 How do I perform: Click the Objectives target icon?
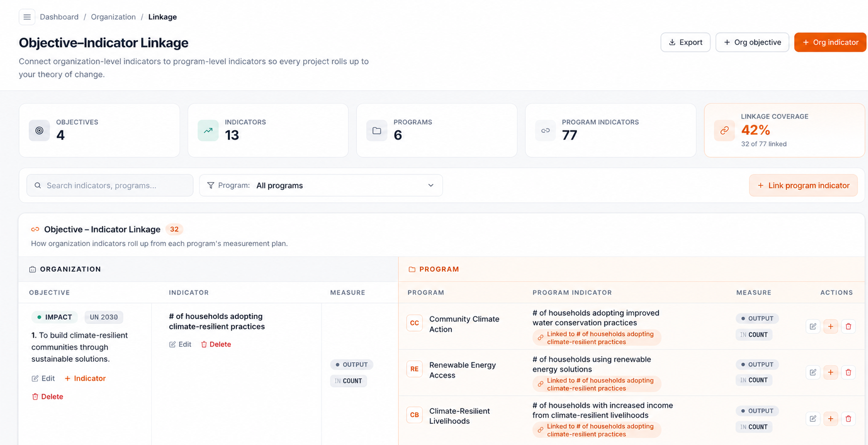pos(39,130)
